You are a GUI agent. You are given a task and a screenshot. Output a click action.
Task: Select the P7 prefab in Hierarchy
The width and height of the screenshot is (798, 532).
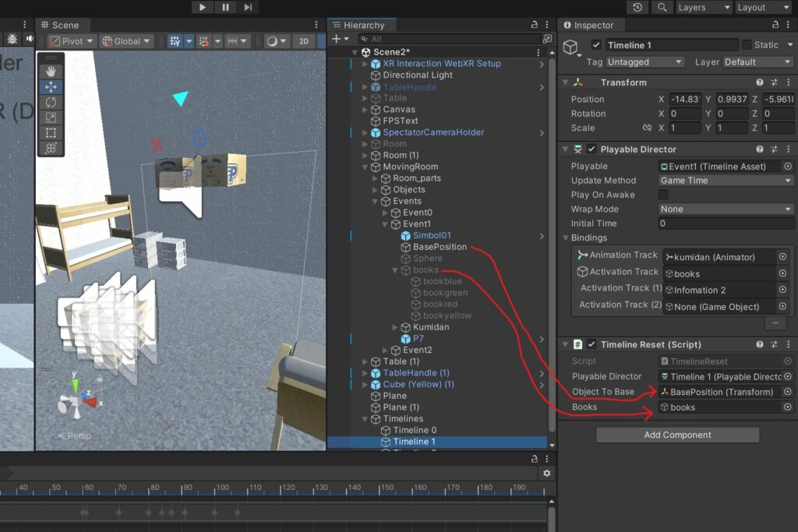pos(418,339)
